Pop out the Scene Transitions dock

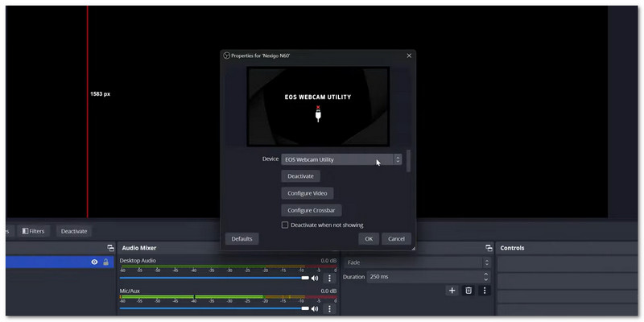(x=489, y=248)
